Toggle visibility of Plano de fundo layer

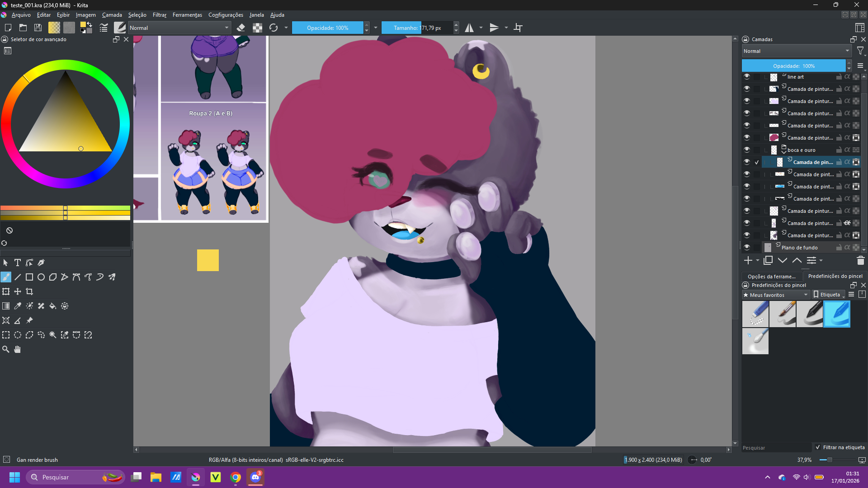click(746, 248)
